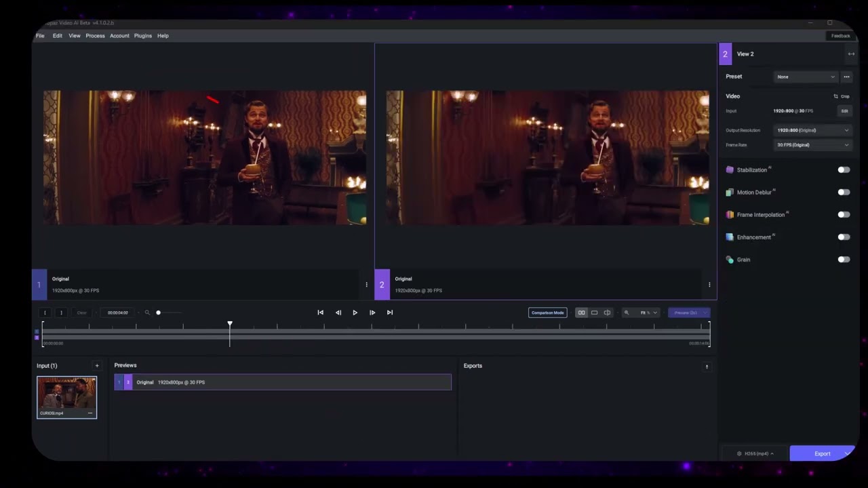Click the Exports panel sort icon

tap(707, 367)
